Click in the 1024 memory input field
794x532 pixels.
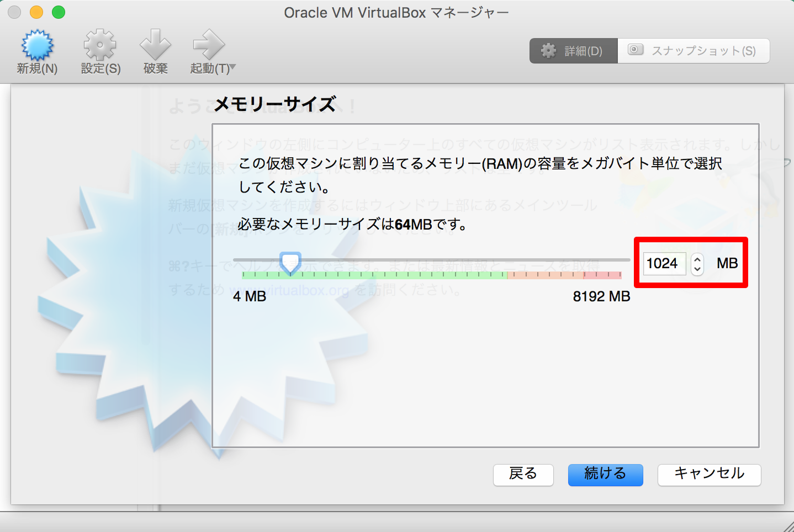click(664, 263)
